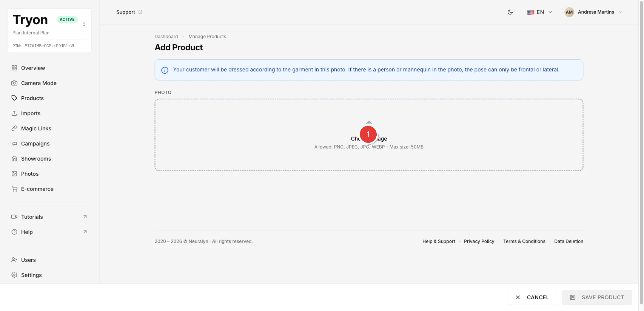Select Magic Links in the sidebar
This screenshot has width=644, height=311.
tap(49, 128)
